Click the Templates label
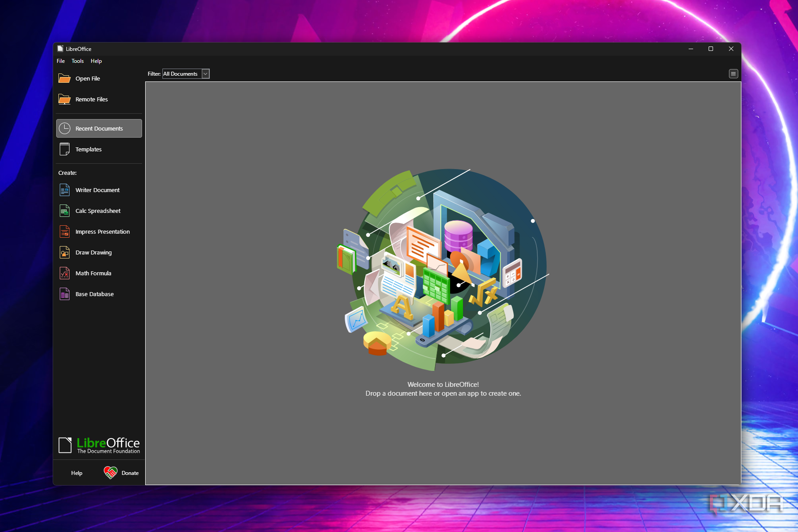 tap(89, 149)
